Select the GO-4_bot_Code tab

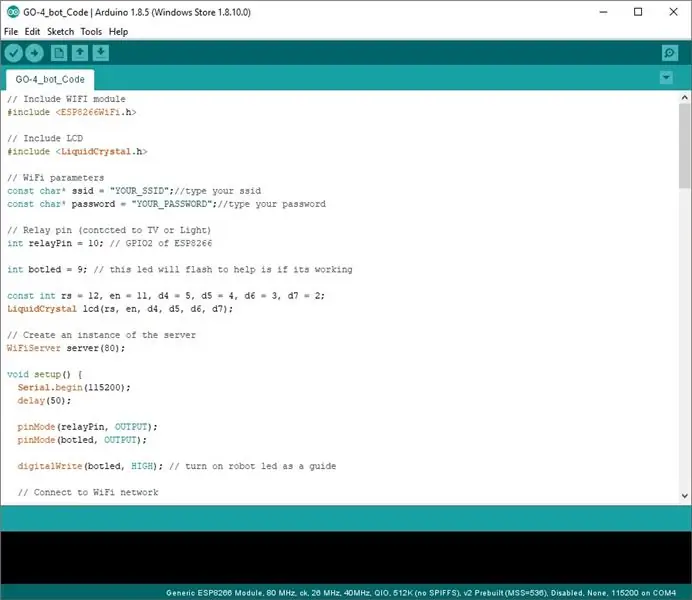pos(50,79)
